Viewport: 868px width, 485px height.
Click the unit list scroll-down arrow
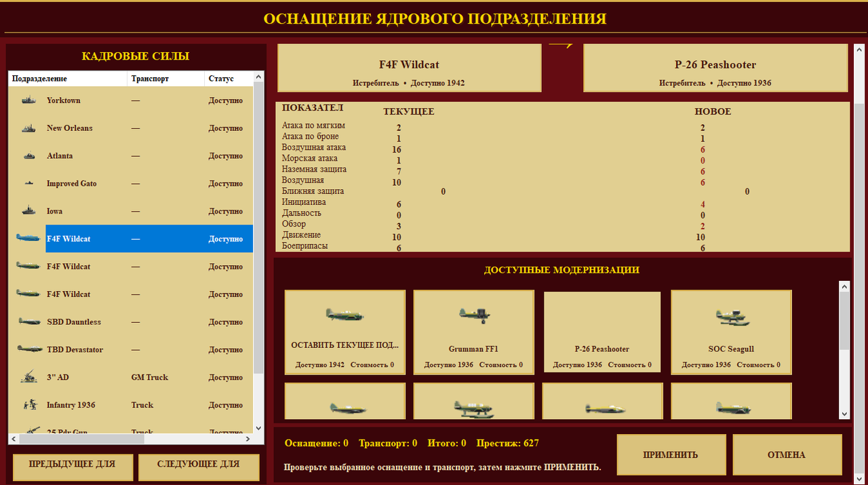pyautogui.click(x=258, y=428)
